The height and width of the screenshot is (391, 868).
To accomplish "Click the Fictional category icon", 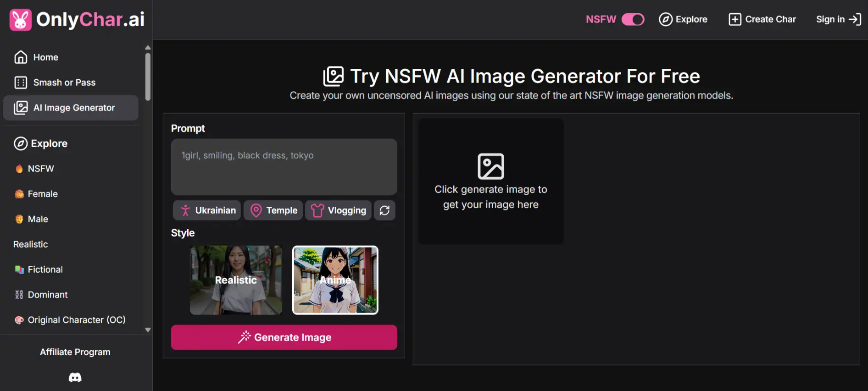I will coord(19,270).
